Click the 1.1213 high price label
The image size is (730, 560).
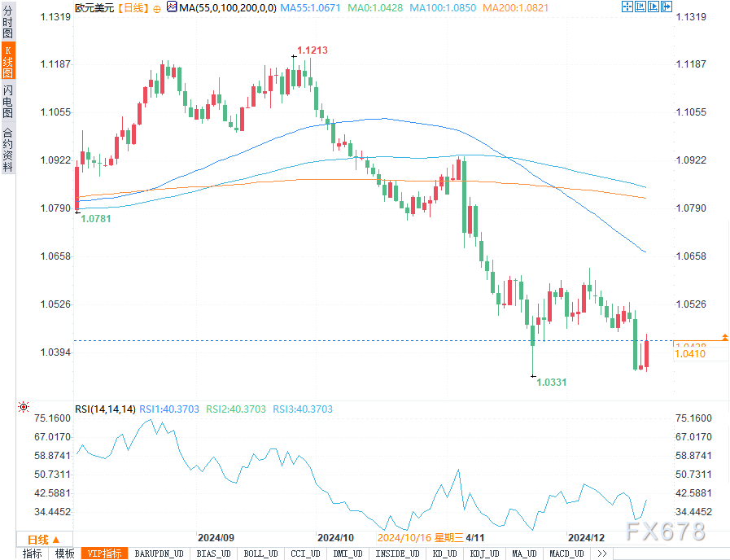point(313,50)
